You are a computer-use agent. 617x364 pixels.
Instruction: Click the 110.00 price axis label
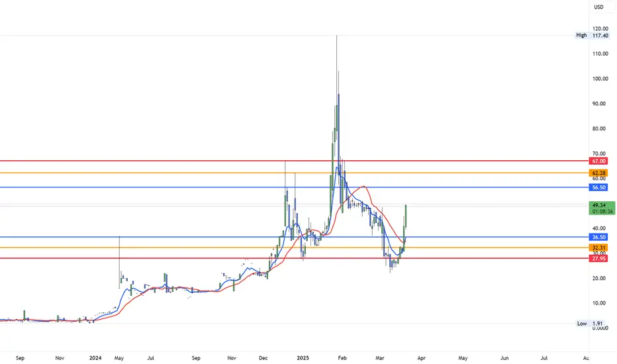pyautogui.click(x=600, y=54)
